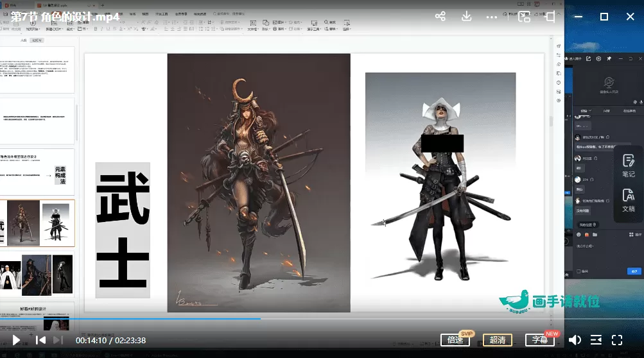The image size is (644, 358).
Task: Open the 笔记 notes panel
Action: (x=629, y=166)
